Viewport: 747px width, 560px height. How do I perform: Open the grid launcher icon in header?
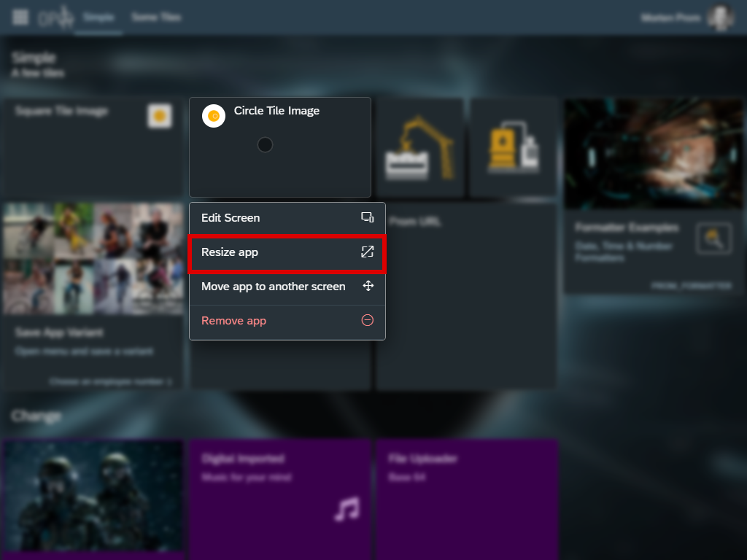(20, 17)
